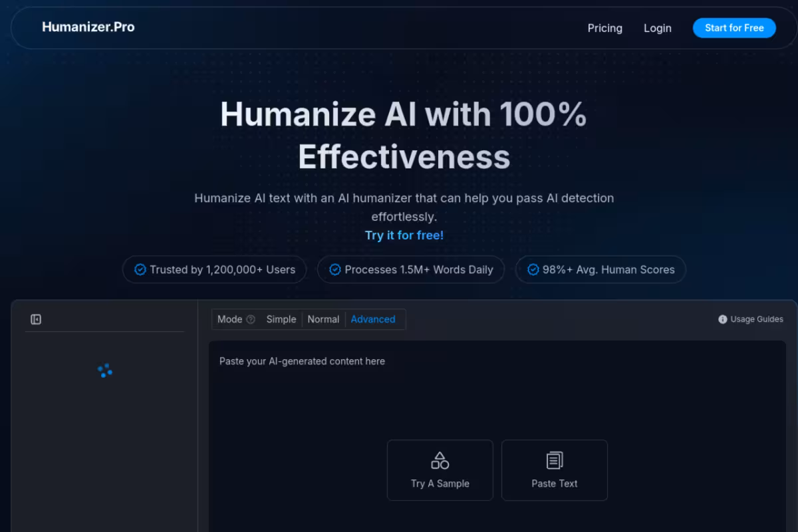Click the Humanize AI with 100% Effectiveness heading
The image size is (798, 532).
pos(404,136)
